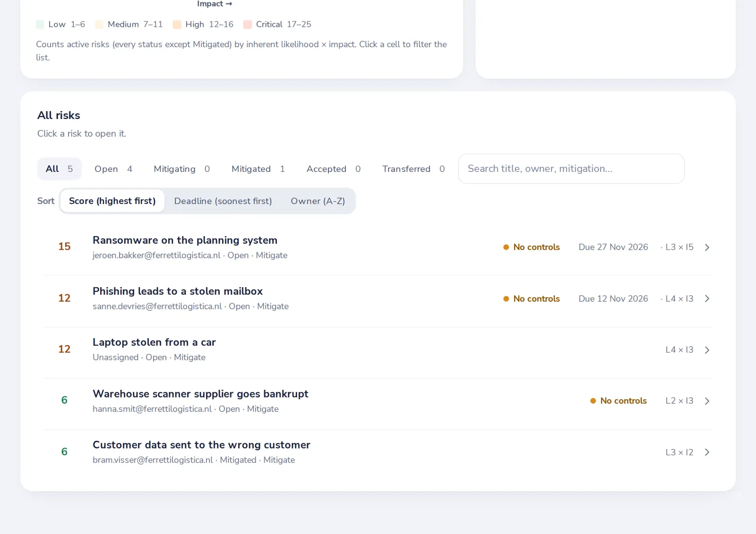Viewport: 756px width, 534px height.
Task: Click the jeroen.bakker@ferrettilogistica.nl owner text
Action: point(156,255)
